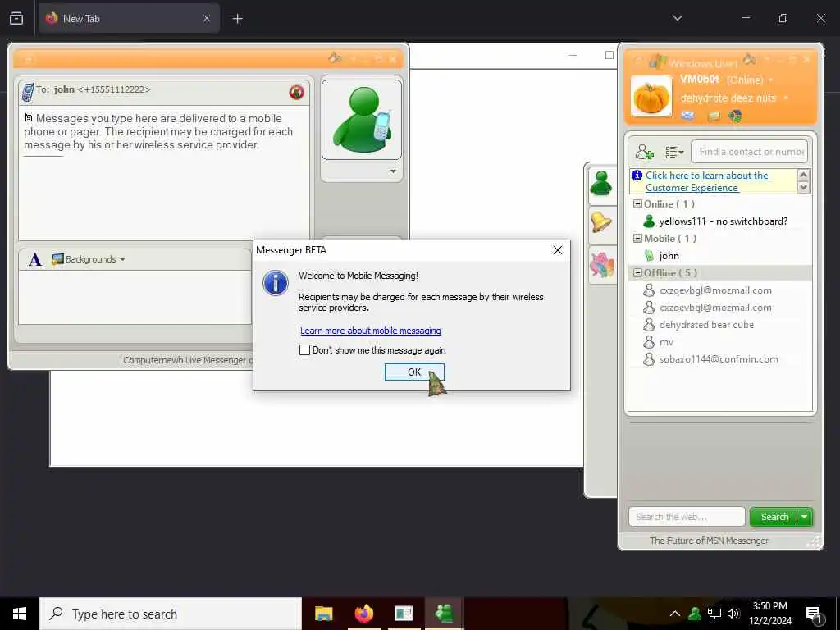The image size is (840, 630).
Task: Click the taskbar search box
Action: pos(171,614)
